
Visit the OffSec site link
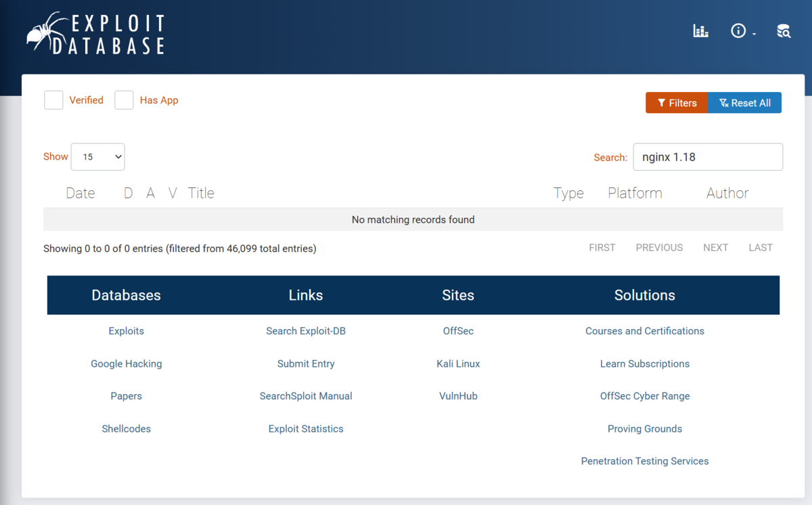coord(458,331)
